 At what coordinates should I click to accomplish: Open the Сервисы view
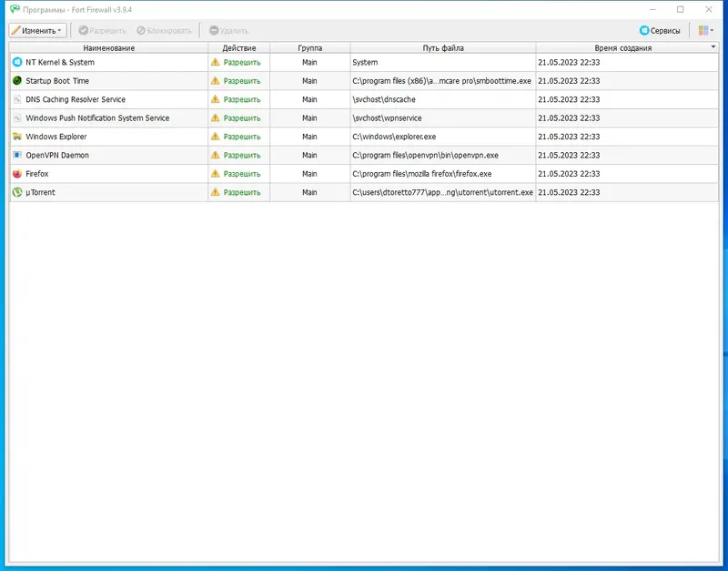660,31
